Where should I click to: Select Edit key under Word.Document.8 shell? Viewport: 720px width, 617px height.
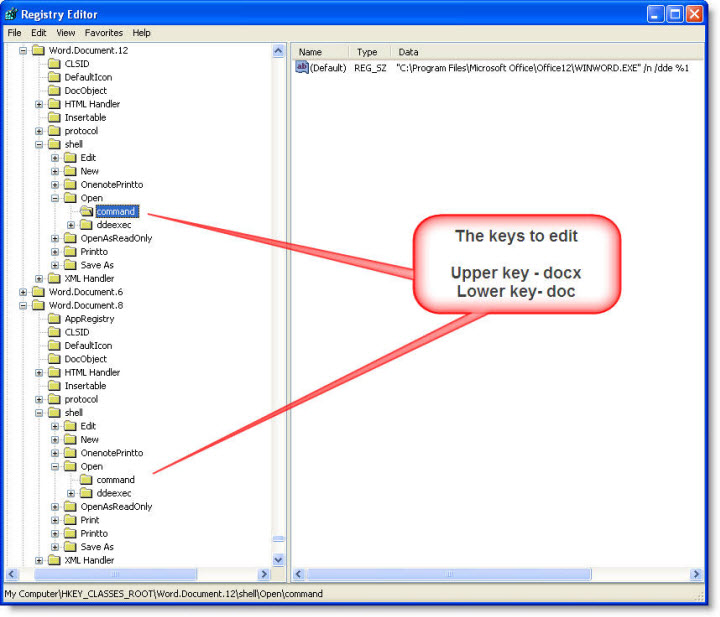click(88, 426)
